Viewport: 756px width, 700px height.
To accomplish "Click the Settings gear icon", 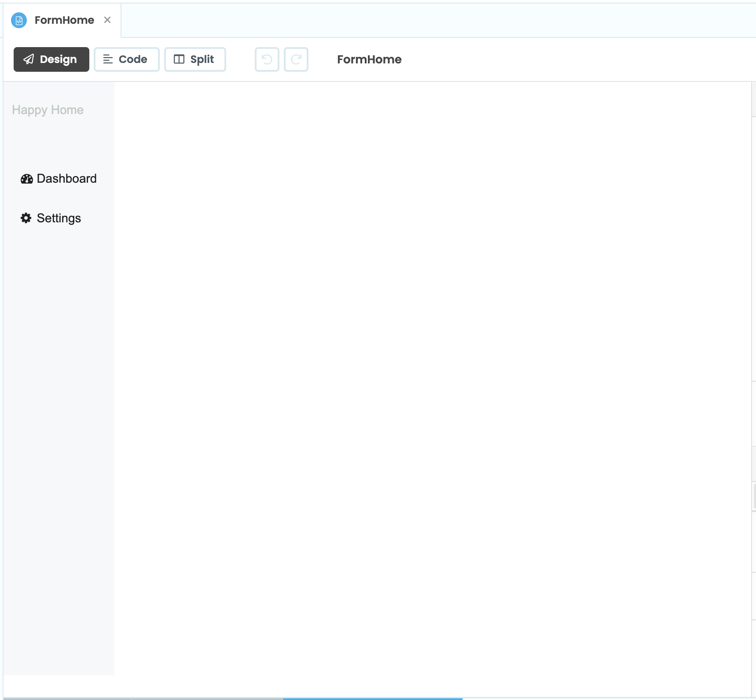I will point(26,218).
